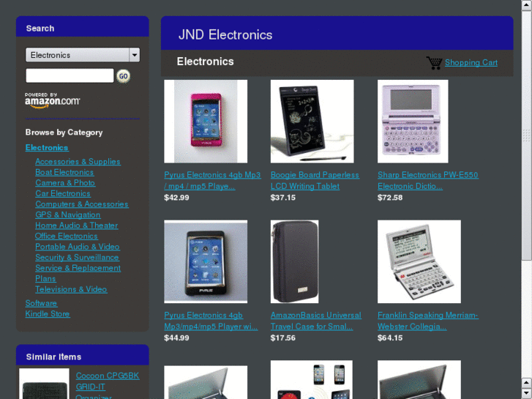Browse Televisions & Video category
This screenshot has height=399, width=532.
[71, 289]
